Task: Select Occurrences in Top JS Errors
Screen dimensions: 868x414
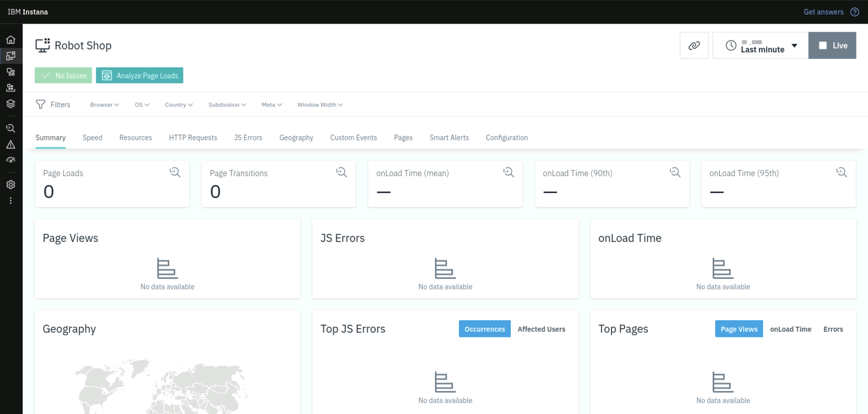Action: click(x=485, y=329)
